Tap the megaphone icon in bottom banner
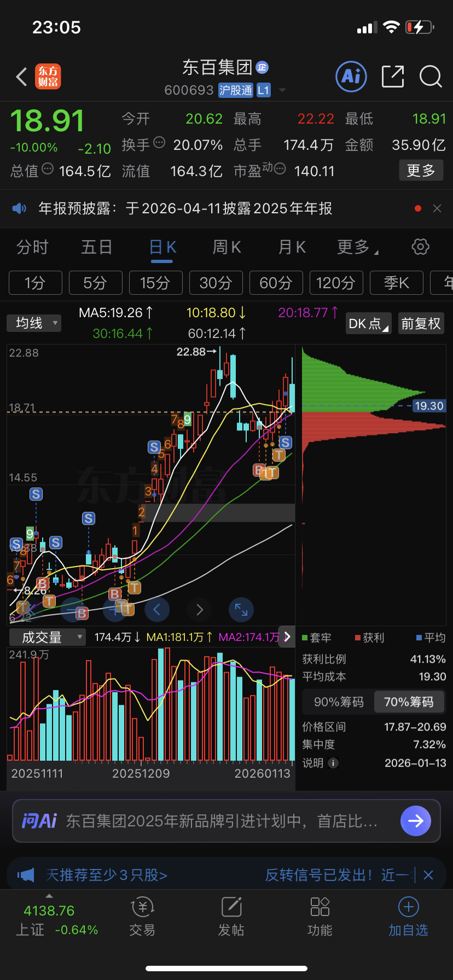Image resolution: width=453 pixels, height=980 pixels. [26, 875]
